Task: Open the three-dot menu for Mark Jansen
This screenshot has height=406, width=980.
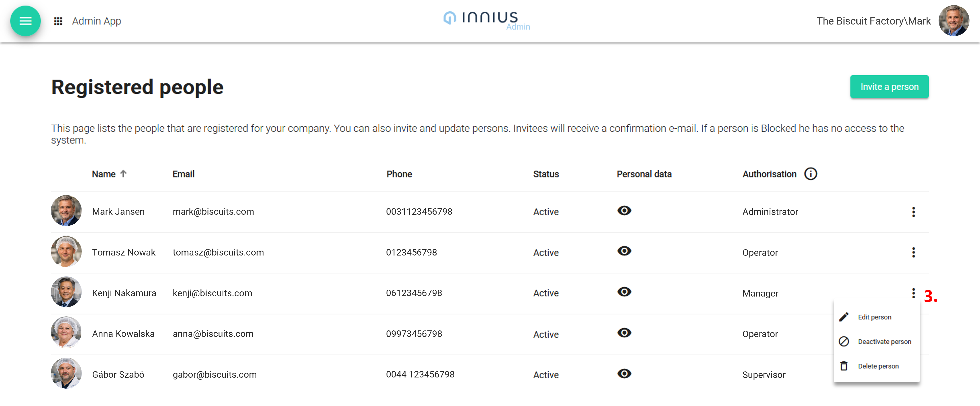Action: [x=913, y=212]
